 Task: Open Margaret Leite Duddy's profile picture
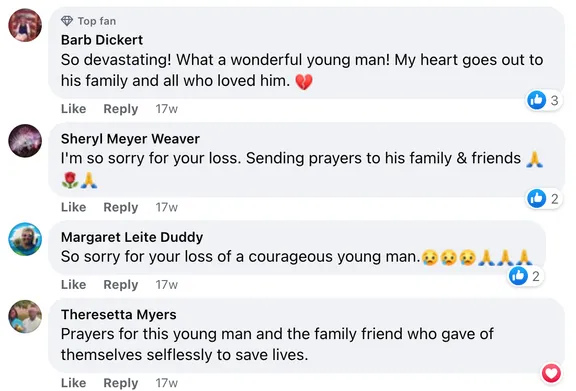point(25,239)
